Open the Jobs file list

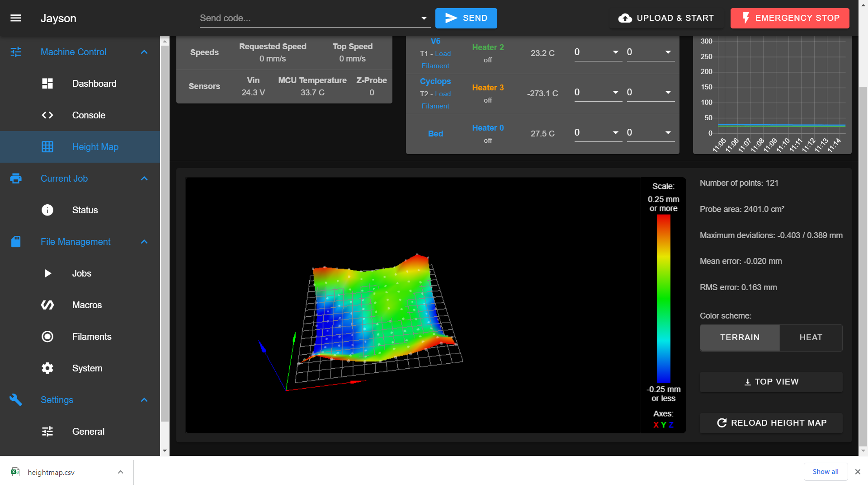80,273
